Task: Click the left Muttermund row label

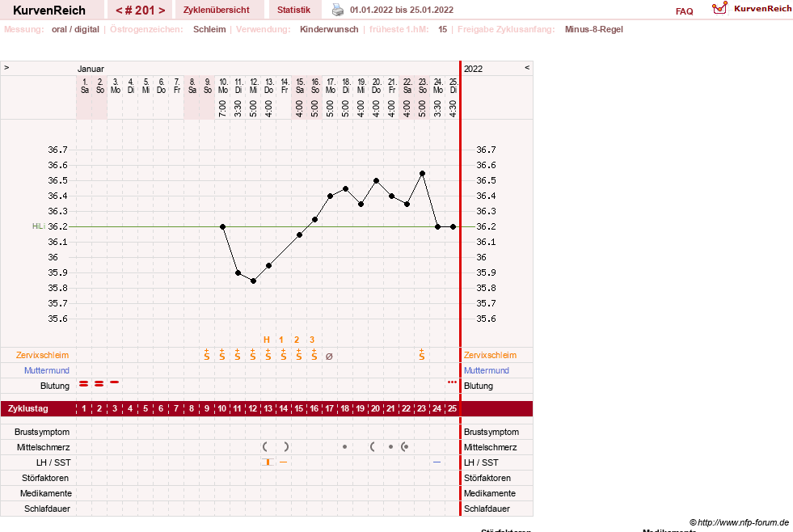Action: pyautogui.click(x=47, y=370)
